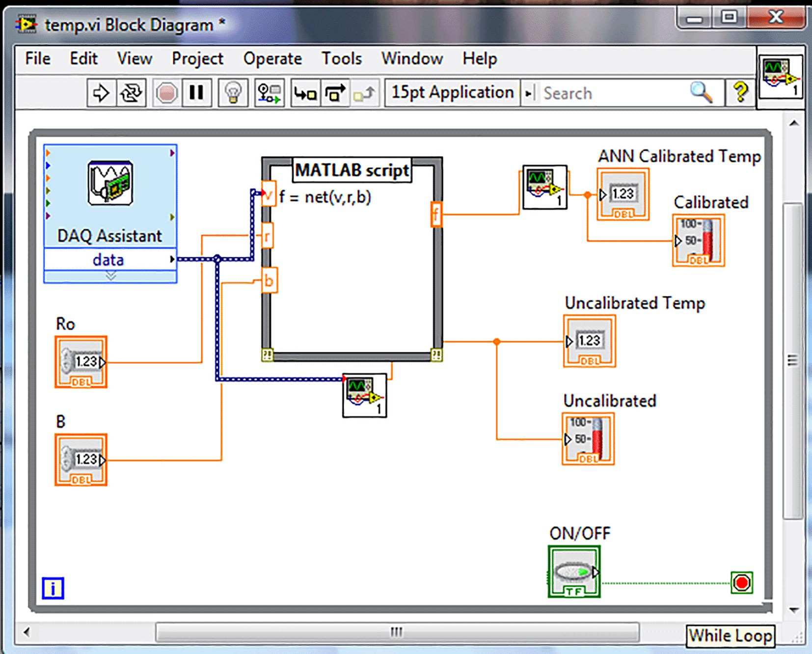This screenshot has height=654, width=812.
Task: Click the MATLAB script title label
Action: coord(352,170)
